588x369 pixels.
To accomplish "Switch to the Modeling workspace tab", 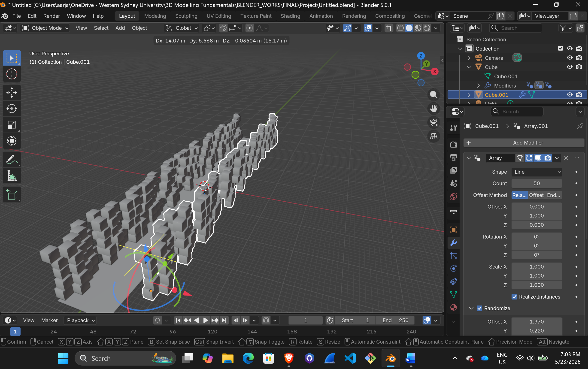I will coord(155,16).
